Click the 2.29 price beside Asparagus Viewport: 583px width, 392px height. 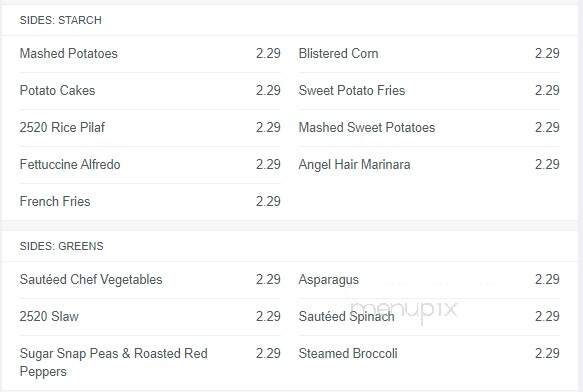(x=547, y=279)
